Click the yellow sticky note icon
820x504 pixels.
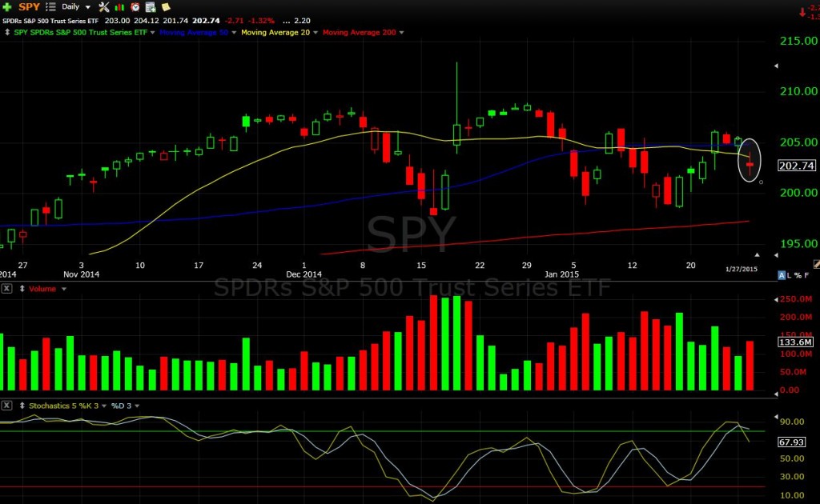pos(166,6)
